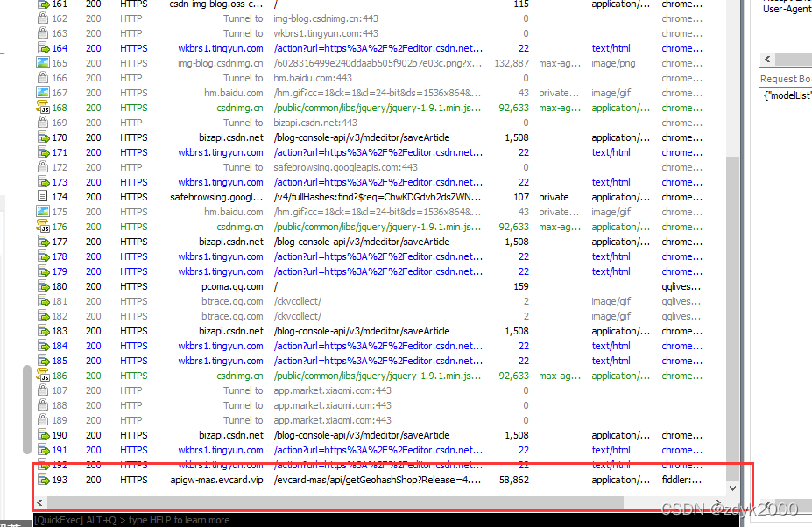Click the 58,862 body size value

513,480
